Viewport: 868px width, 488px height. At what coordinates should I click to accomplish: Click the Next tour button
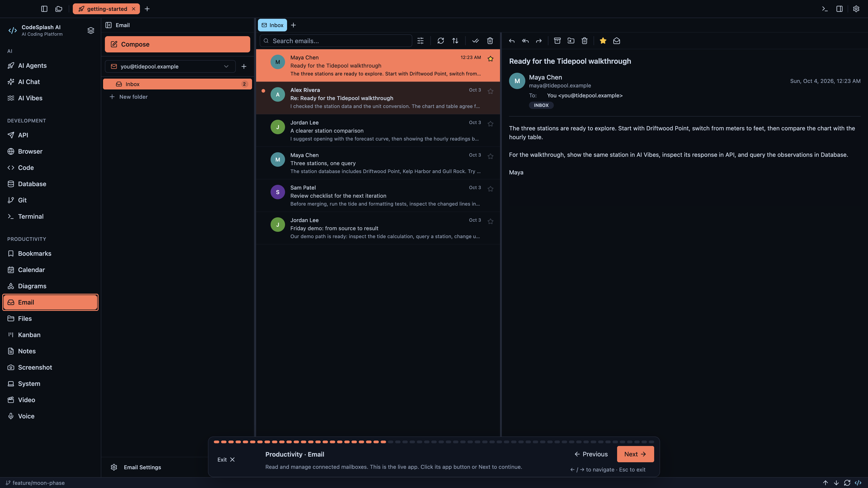tap(635, 454)
